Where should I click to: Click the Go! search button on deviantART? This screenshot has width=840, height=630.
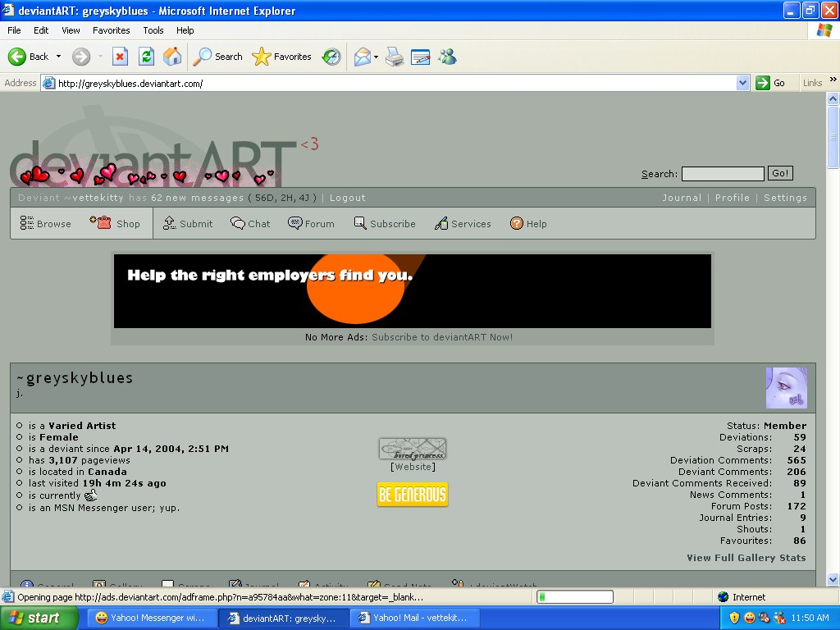(x=780, y=173)
